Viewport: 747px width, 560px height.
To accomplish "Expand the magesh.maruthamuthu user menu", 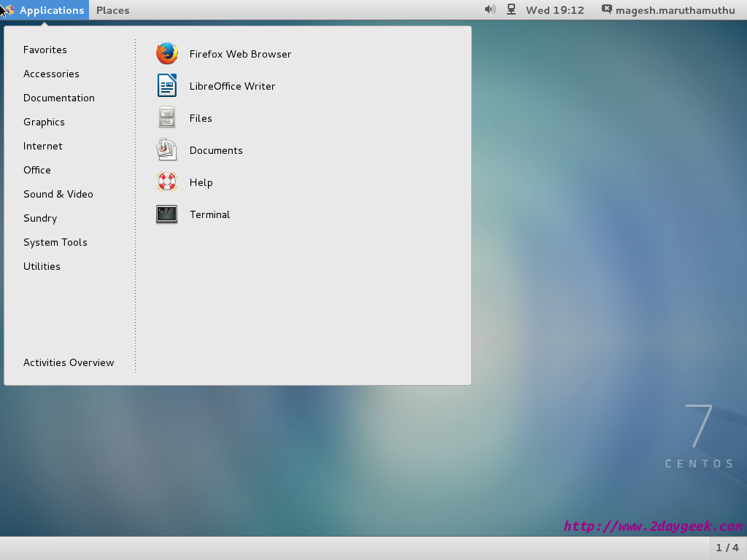I will [668, 10].
